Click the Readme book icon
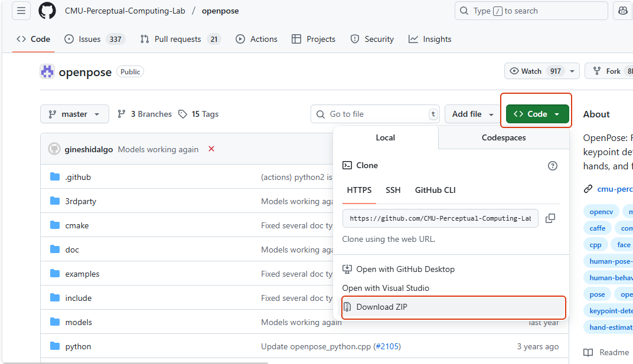This screenshot has width=633, height=364. 588,352
